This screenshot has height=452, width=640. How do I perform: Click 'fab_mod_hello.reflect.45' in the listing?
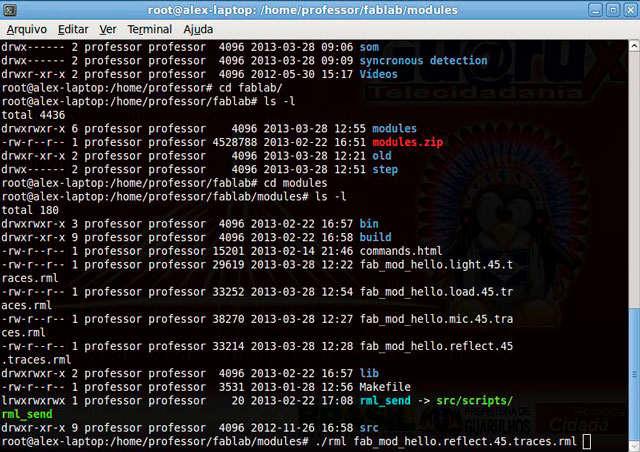coord(436,346)
